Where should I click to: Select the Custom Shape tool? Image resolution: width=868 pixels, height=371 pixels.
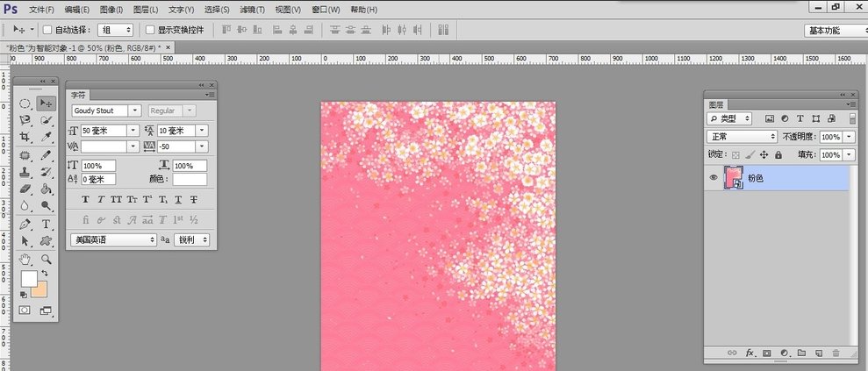(47, 240)
